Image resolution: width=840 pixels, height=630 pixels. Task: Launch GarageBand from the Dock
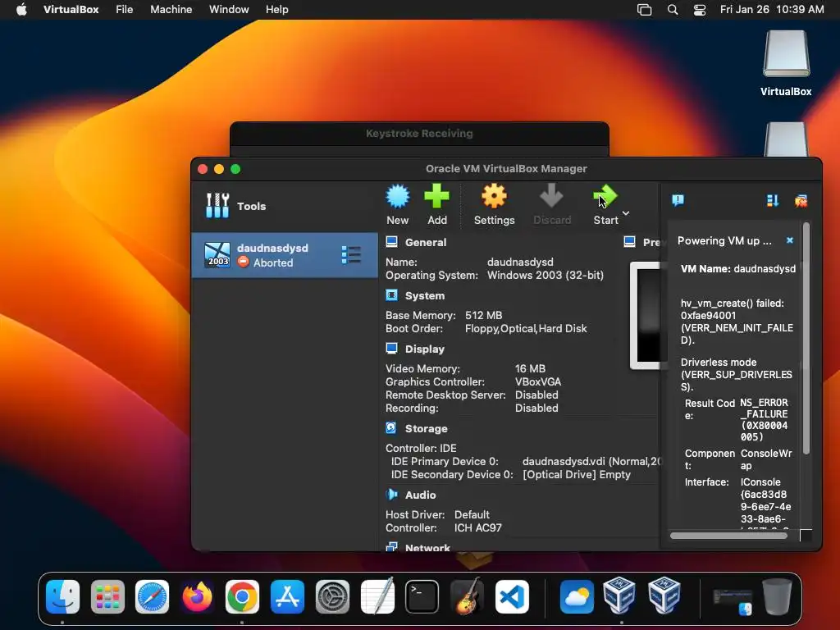pyautogui.click(x=467, y=596)
